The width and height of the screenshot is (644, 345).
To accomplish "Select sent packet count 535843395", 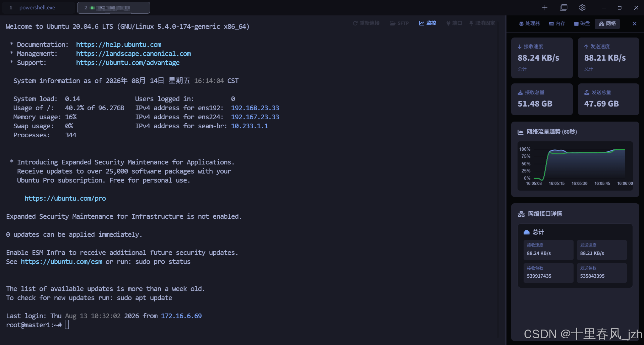I will pyautogui.click(x=592, y=276).
